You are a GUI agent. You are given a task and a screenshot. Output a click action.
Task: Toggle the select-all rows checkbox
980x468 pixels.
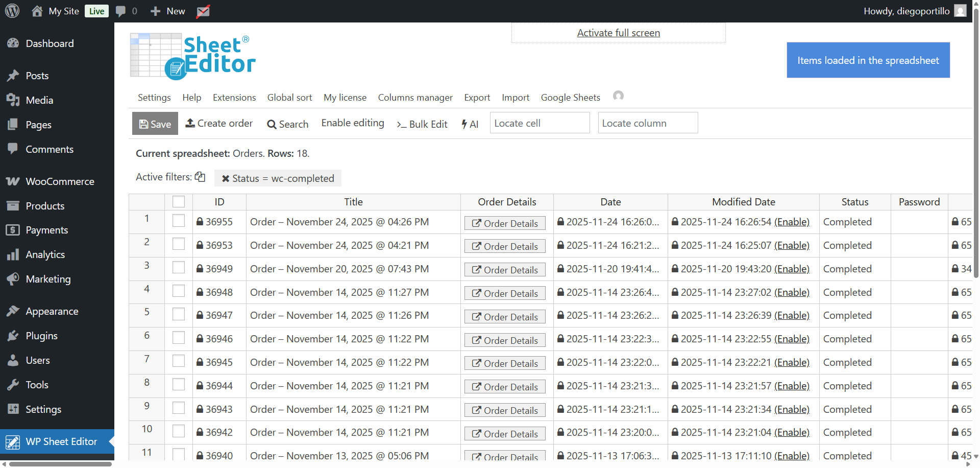pos(179,202)
